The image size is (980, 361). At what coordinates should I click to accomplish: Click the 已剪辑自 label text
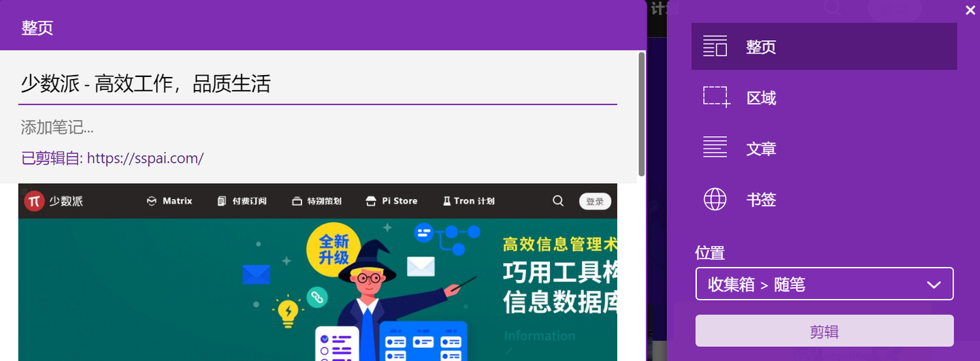pyautogui.click(x=52, y=158)
